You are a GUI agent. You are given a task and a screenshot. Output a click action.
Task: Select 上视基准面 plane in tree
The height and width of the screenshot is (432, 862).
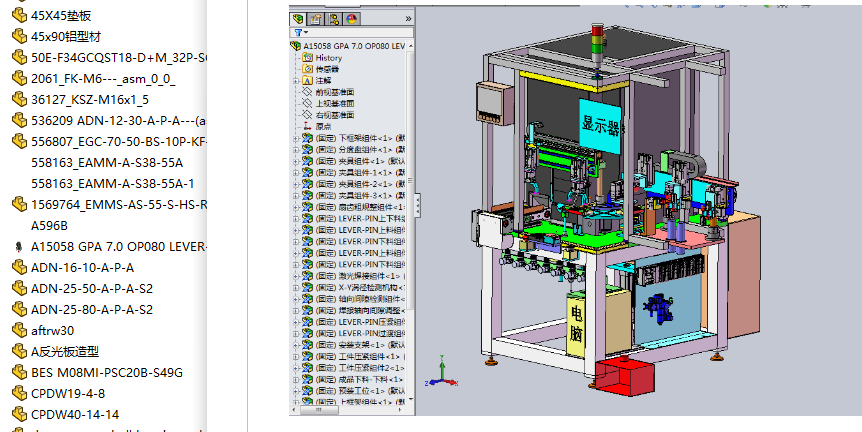334,104
